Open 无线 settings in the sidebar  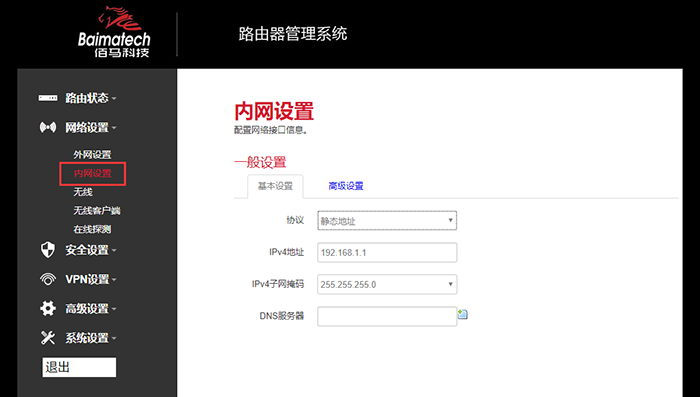click(x=83, y=192)
